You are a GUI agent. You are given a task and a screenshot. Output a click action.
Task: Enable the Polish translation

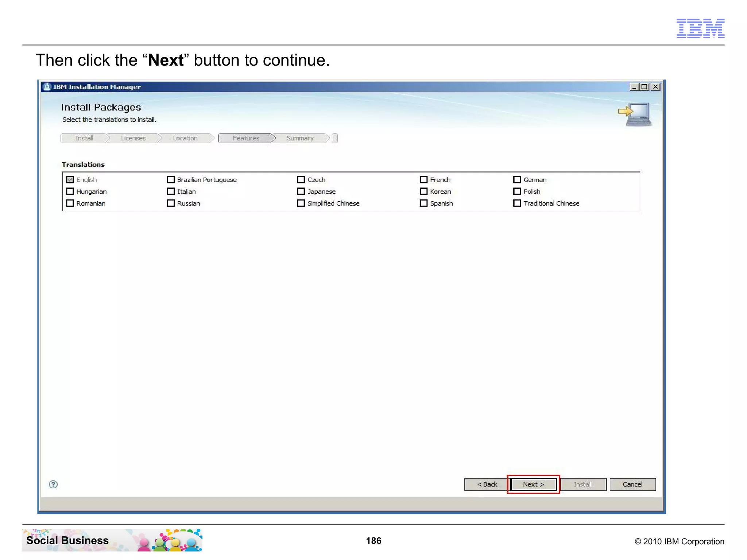pos(517,191)
